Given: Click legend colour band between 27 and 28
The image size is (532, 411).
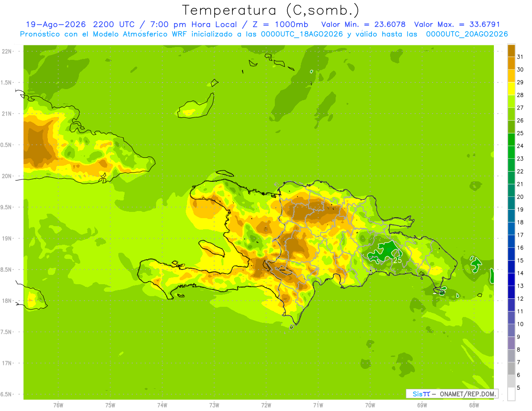Looking at the screenshot, I should (511, 101).
